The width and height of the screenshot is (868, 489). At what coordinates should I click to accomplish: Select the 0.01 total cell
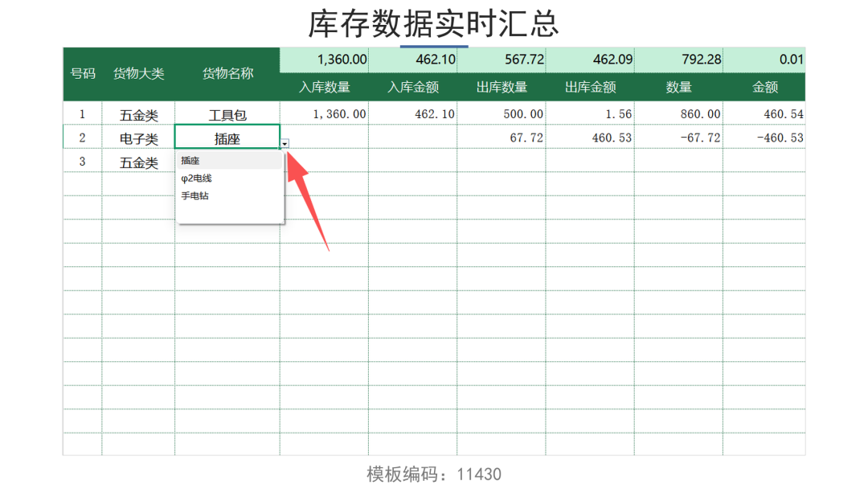[764, 60]
